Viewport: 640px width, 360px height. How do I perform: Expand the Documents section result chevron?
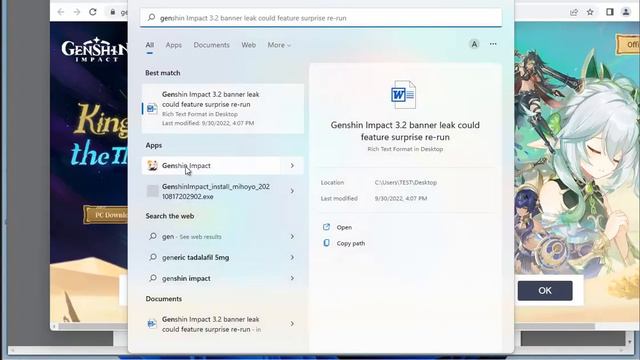point(292,324)
